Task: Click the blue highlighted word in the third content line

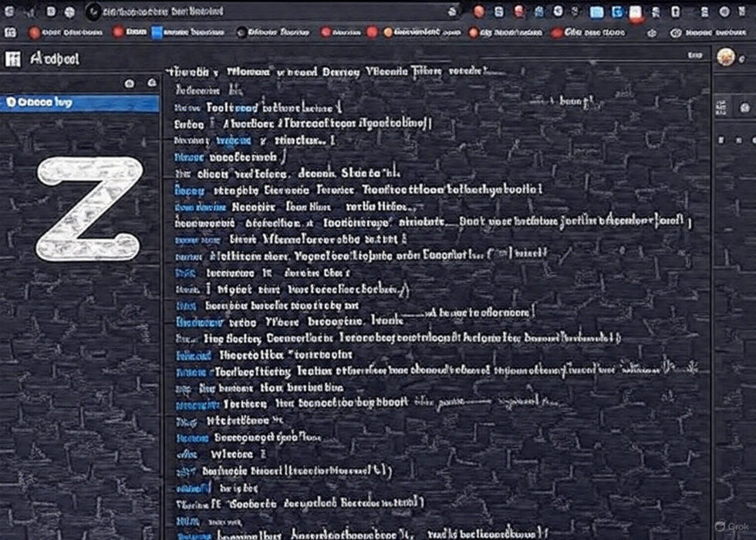Action: tap(245, 109)
